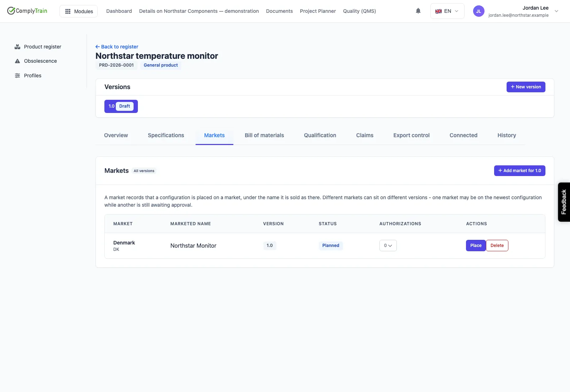Viewport: 570px width, 392px height.
Task: Select version 1.0 Draft chip
Action: (x=121, y=106)
